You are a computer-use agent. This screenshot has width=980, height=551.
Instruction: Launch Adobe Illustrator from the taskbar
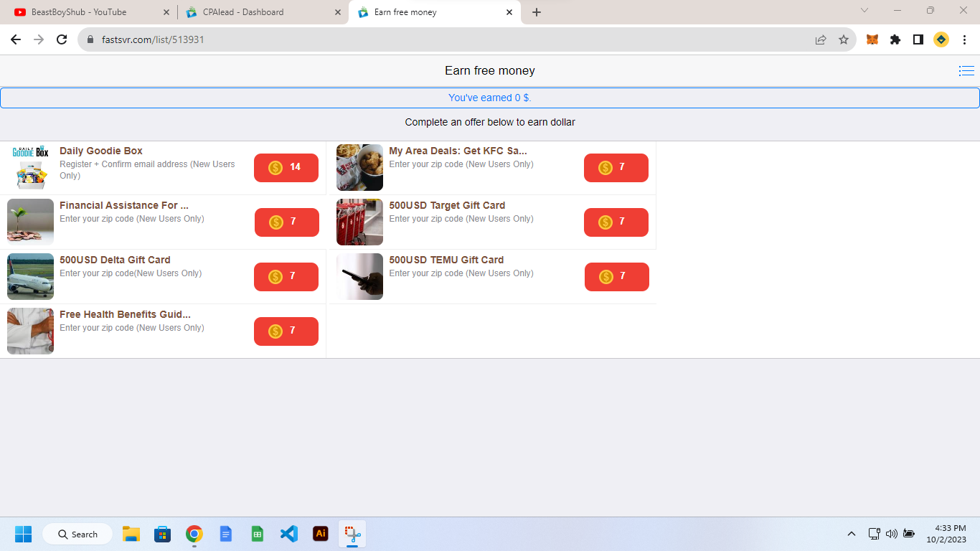[x=321, y=534]
